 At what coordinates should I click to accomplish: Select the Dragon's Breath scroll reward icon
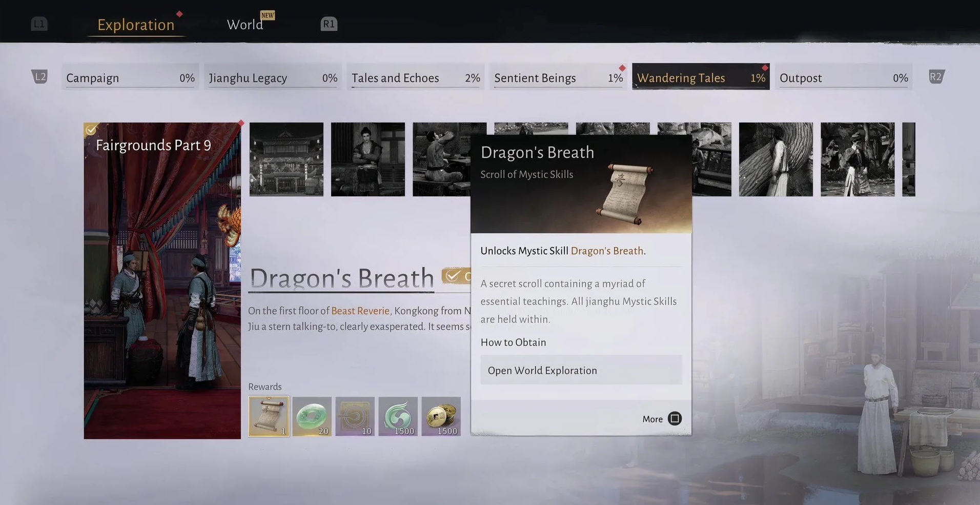(269, 416)
